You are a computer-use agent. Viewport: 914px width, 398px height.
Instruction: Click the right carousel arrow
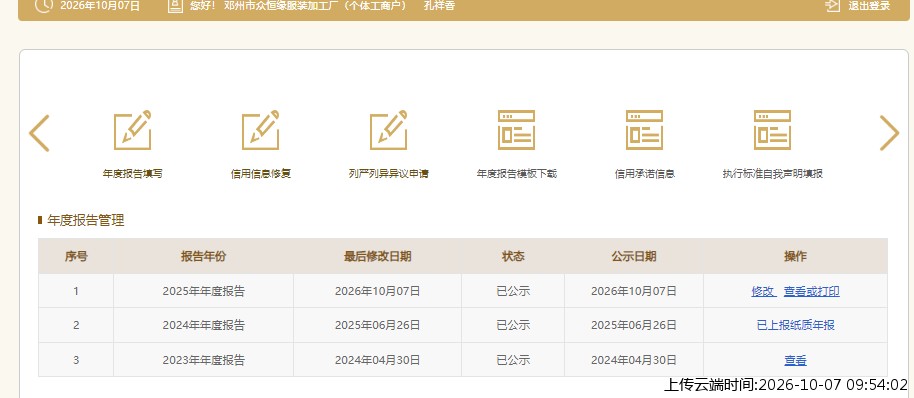pyautogui.click(x=889, y=133)
